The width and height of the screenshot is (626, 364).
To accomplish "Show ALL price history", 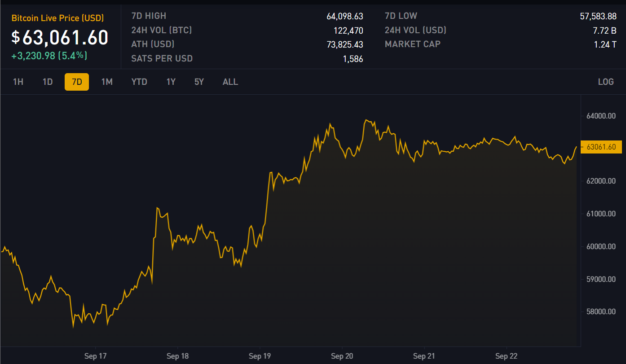I will point(230,82).
